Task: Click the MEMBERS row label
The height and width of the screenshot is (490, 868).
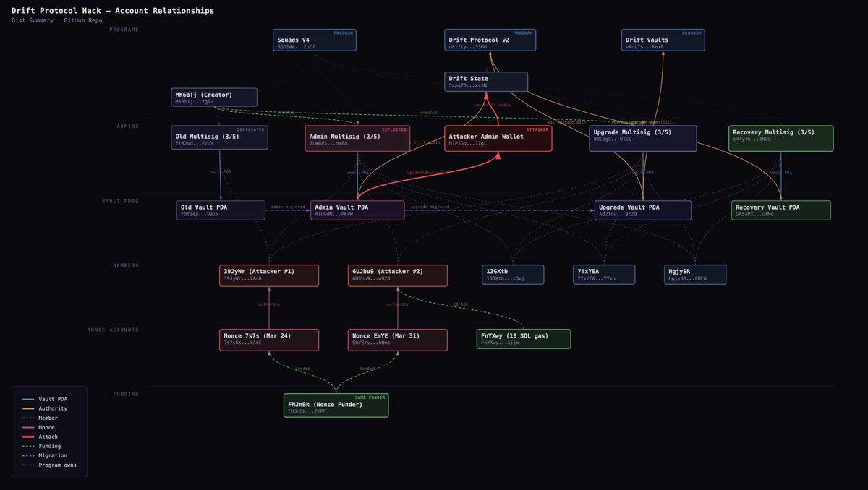Action: click(x=126, y=265)
